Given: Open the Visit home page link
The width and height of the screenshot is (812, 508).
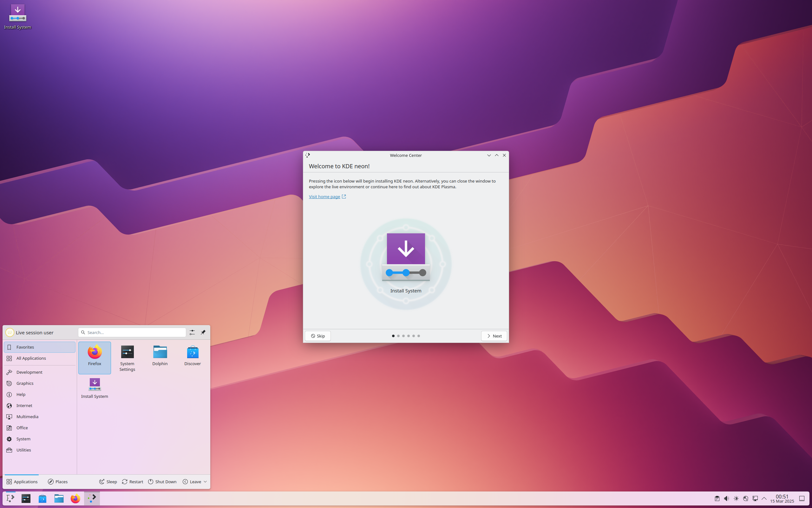Looking at the screenshot, I should point(327,197).
